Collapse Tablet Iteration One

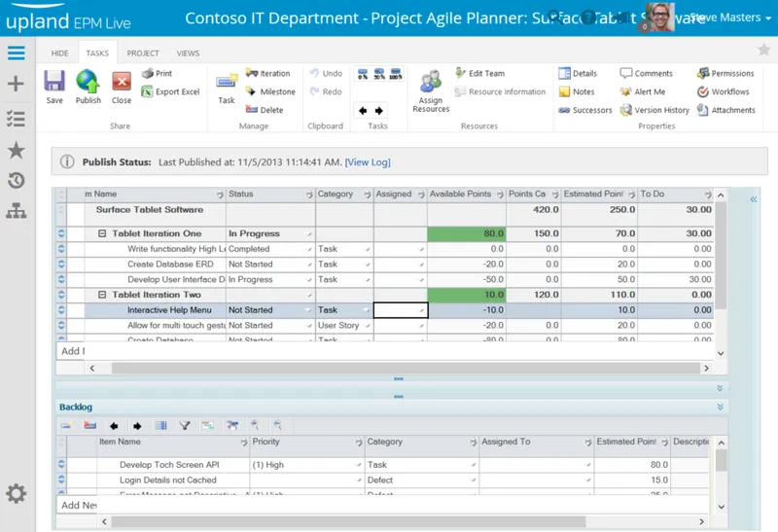point(102,233)
